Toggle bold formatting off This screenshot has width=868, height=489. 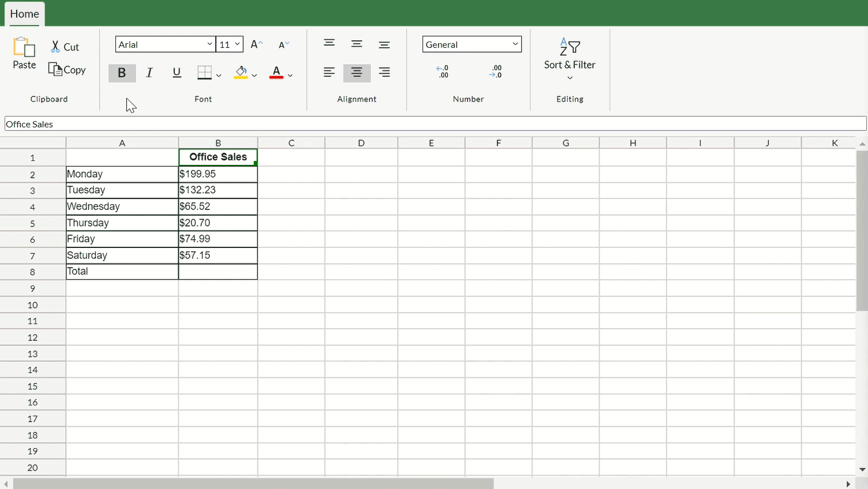point(122,73)
